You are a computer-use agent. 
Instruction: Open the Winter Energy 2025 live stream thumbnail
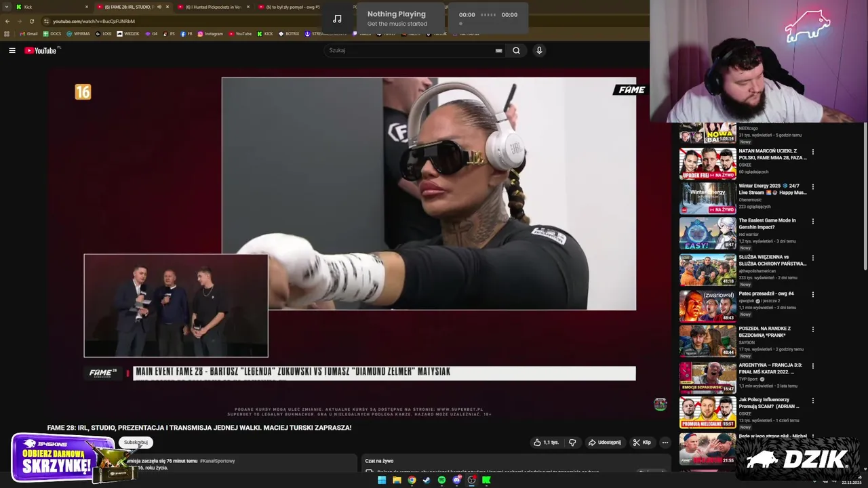point(707,199)
